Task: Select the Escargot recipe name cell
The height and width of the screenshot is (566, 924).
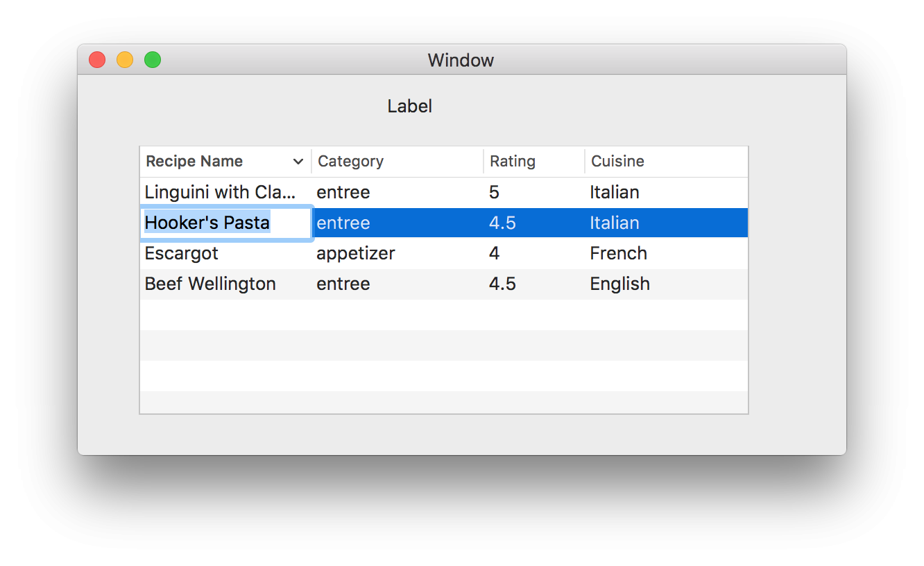Action: [x=182, y=253]
